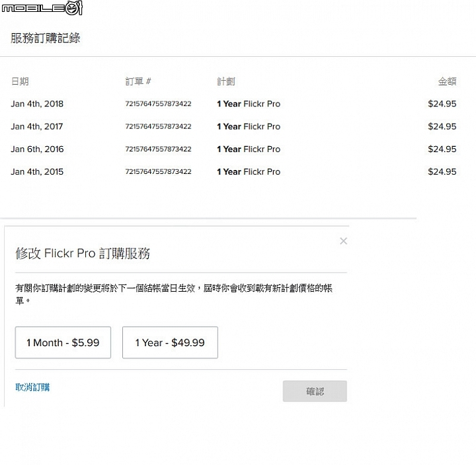Click the 取消訂購 cancel subscription link
476x465 pixels.
[x=32, y=387]
